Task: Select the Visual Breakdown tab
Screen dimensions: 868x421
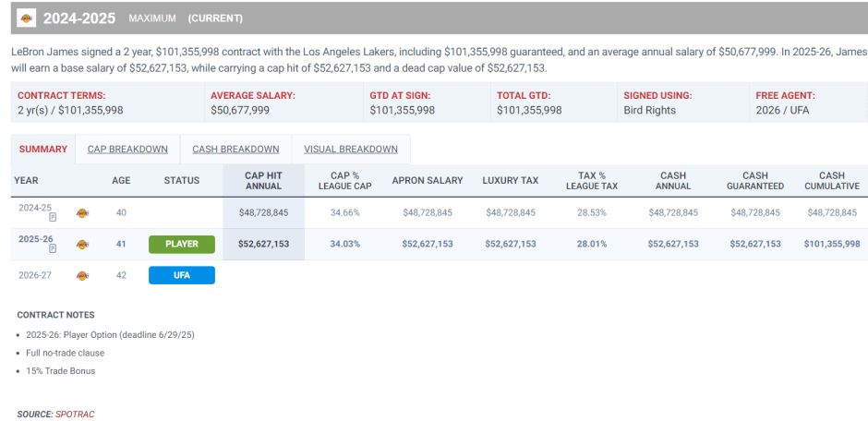Action: [351, 150]
